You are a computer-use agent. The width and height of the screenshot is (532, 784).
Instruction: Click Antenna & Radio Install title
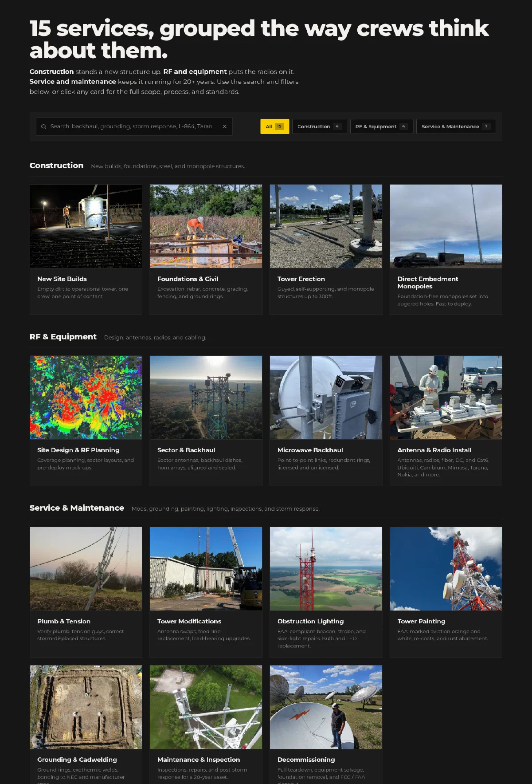click(x=434, y=450)
